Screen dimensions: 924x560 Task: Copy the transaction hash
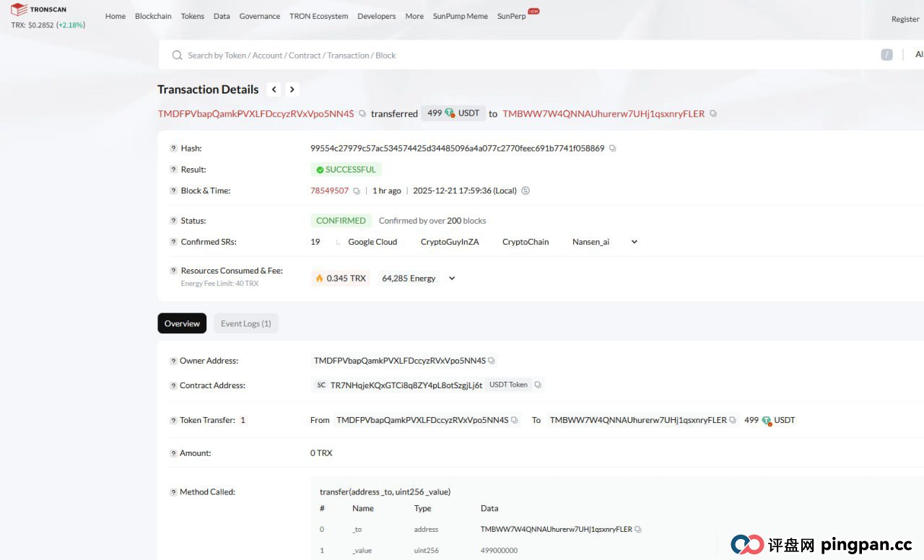613,149
